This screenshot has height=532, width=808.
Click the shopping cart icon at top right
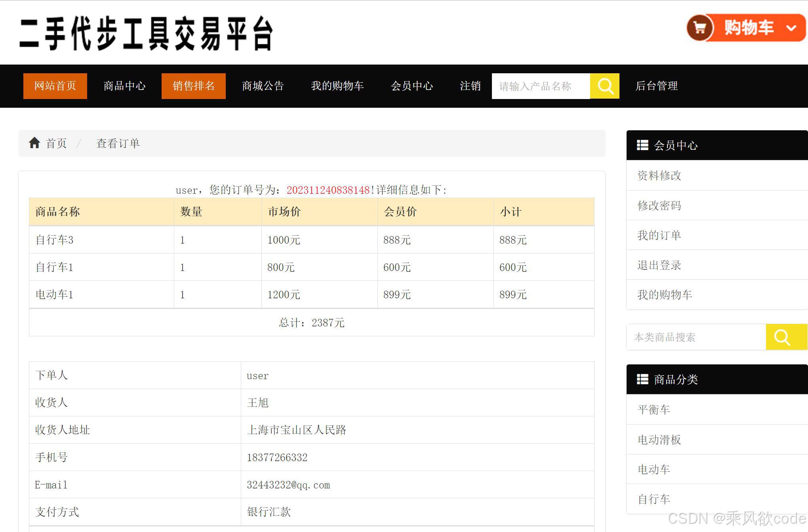[700, 28]
